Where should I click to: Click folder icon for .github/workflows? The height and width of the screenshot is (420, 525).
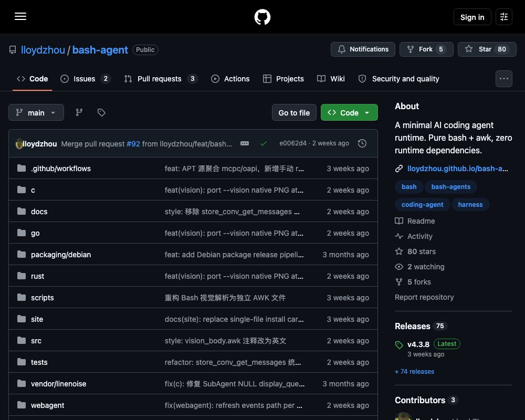click(x=22, y=168)
